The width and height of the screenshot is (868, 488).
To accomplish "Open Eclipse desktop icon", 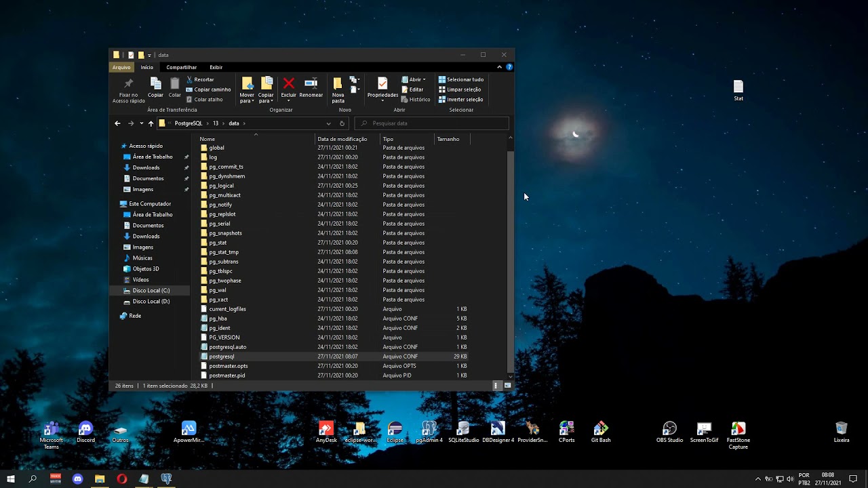I will [x=395, y=432].
